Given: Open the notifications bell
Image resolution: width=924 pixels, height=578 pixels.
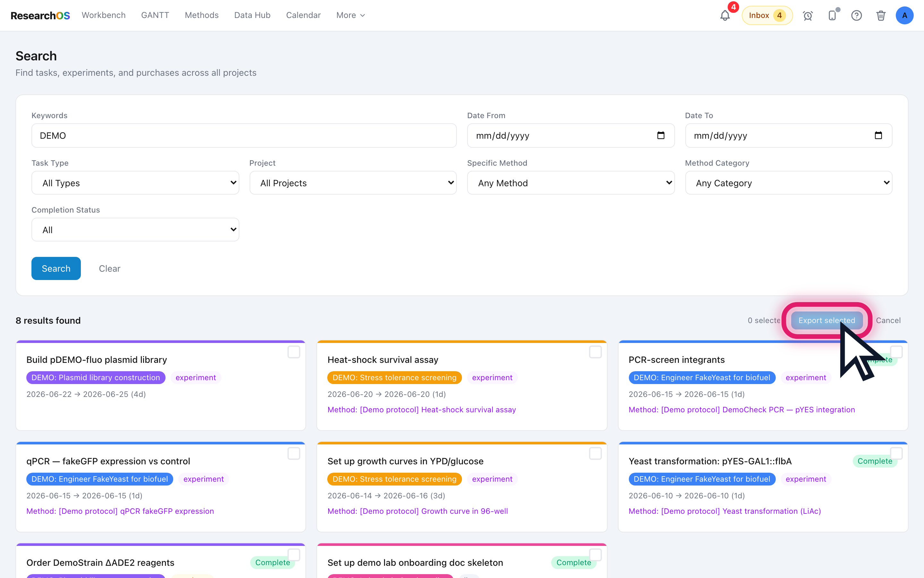Looking at the screenshot, I should click(725, 16).
